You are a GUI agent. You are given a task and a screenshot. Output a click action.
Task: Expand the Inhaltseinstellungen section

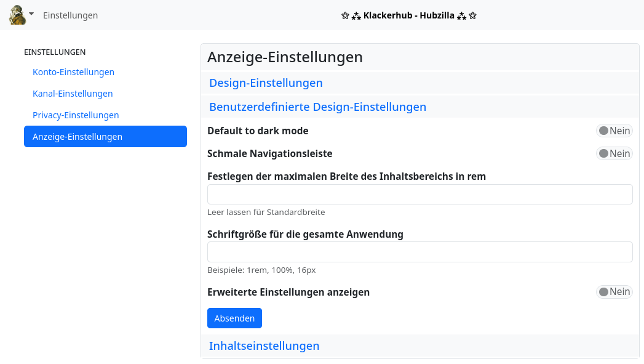[x=264, y=346]
